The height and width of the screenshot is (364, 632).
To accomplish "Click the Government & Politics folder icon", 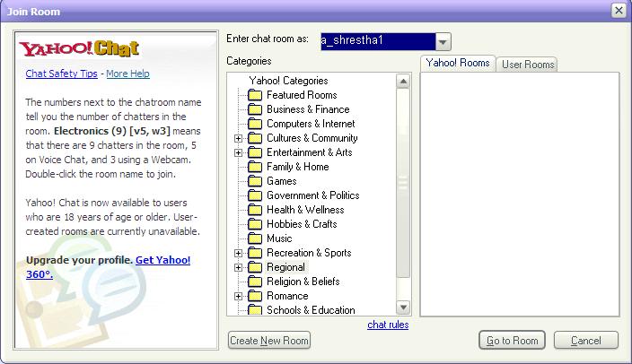I will (255, 195).
